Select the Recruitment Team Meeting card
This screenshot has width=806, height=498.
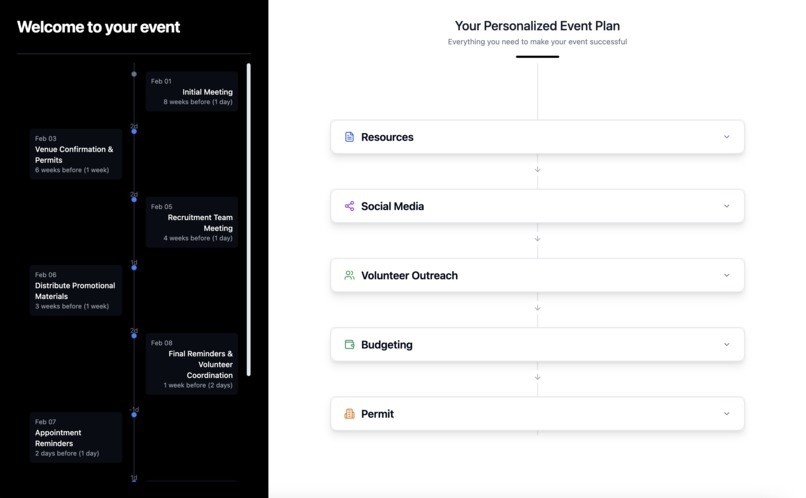point(191,222)
